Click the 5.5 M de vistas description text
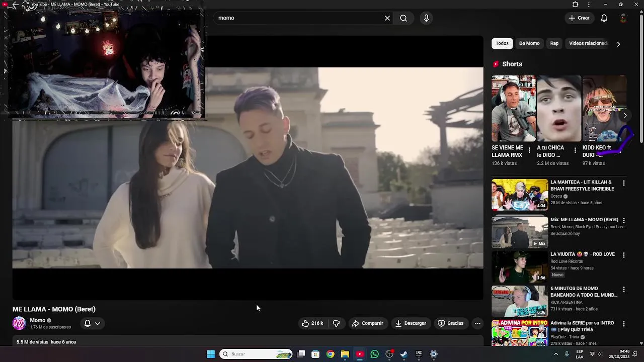Screen dimensions: 644x362 pos(46,342)
